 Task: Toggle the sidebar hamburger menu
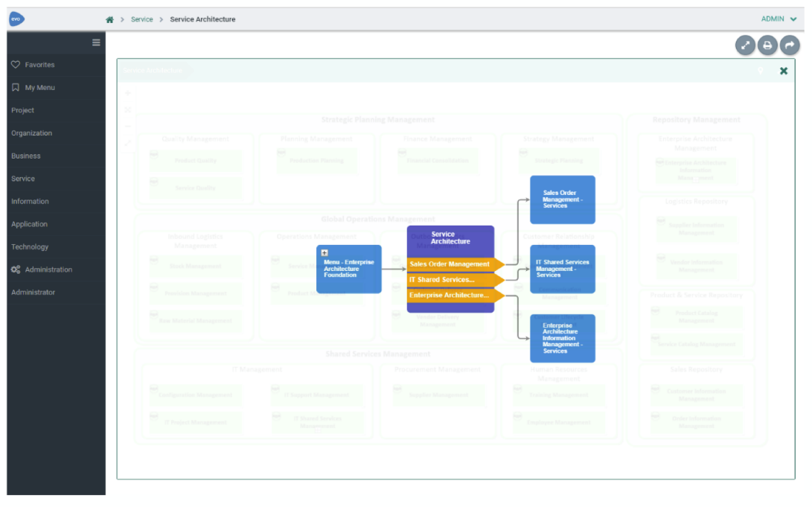click(96, 42)
